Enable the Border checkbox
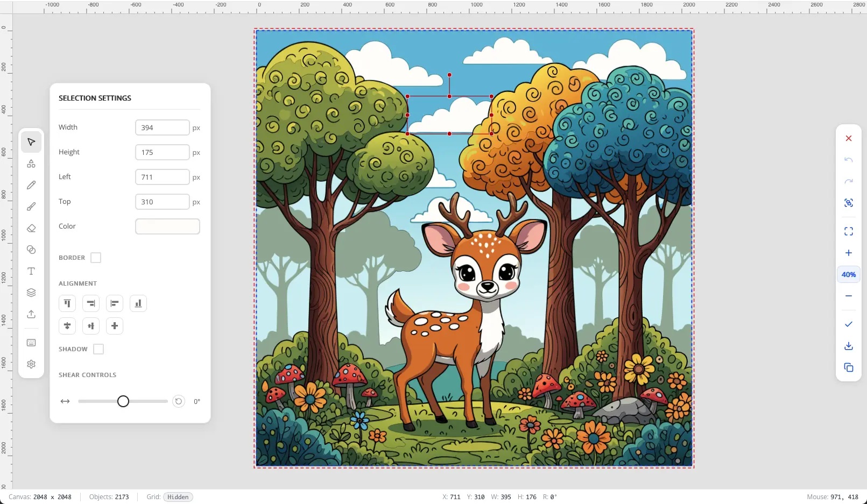Viewport: 867px width, 504px height. point(96,258)
